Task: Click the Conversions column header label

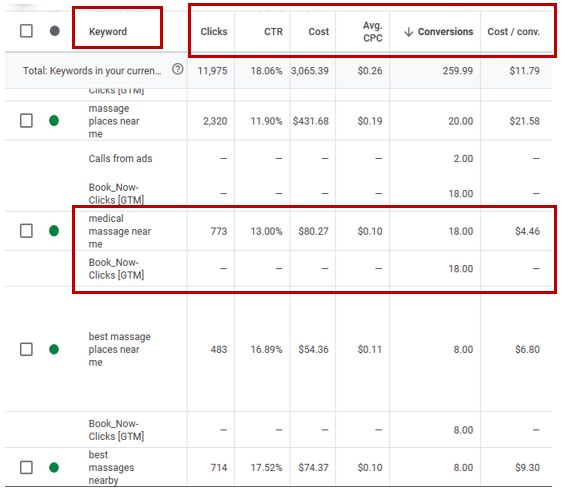Action: click(x=446, y=32)
